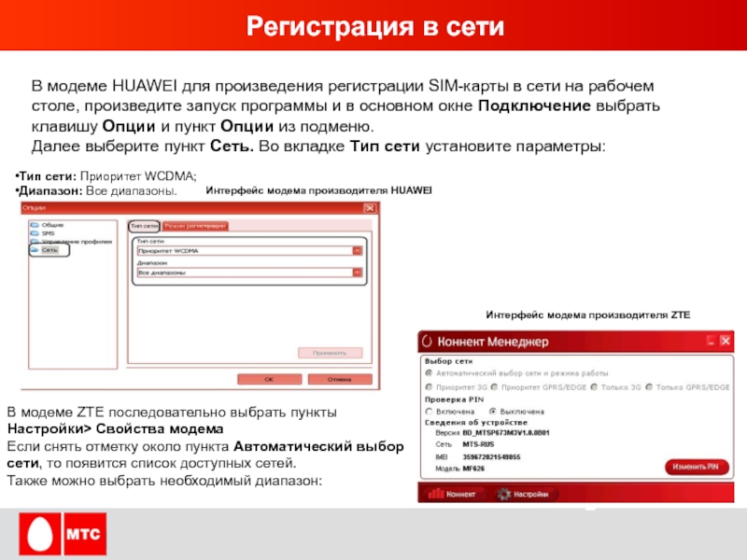Select the Приоритет GPRS/EDGE radio button
Screen dimensions: 747x560
[x=495, y=387]
